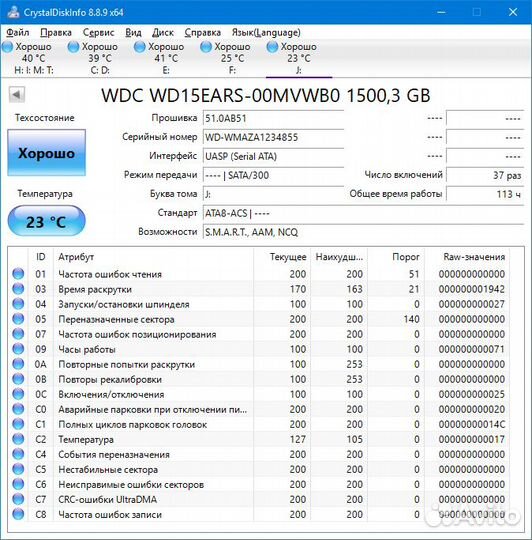Select disk C: D: at 39 °C

pyautogui.click(x=100, y=58)
